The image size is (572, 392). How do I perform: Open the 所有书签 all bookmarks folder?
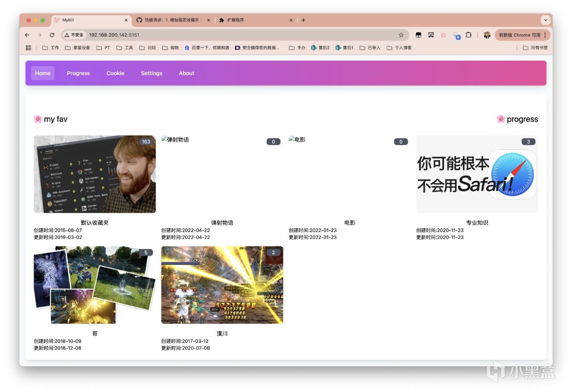point(535,48)
